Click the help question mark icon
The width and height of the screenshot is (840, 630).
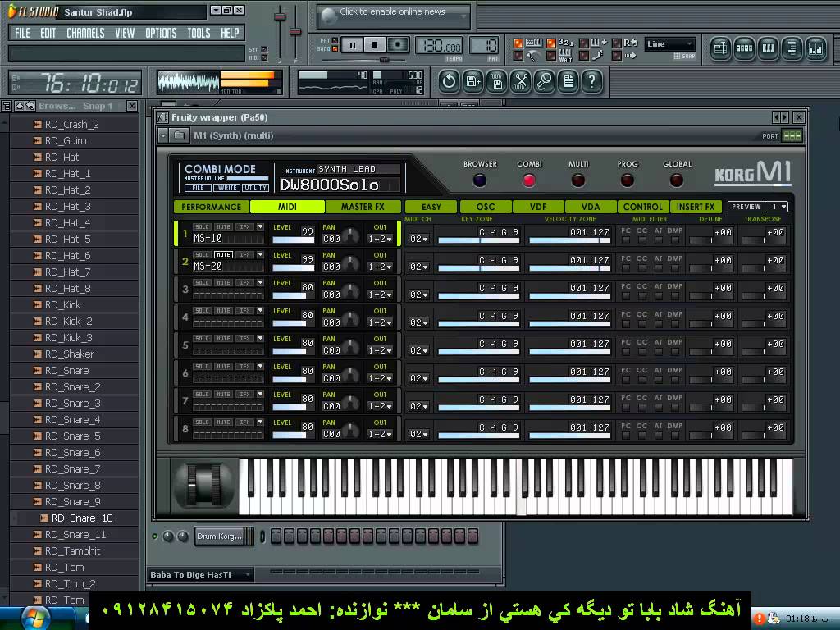click(592, 82)
